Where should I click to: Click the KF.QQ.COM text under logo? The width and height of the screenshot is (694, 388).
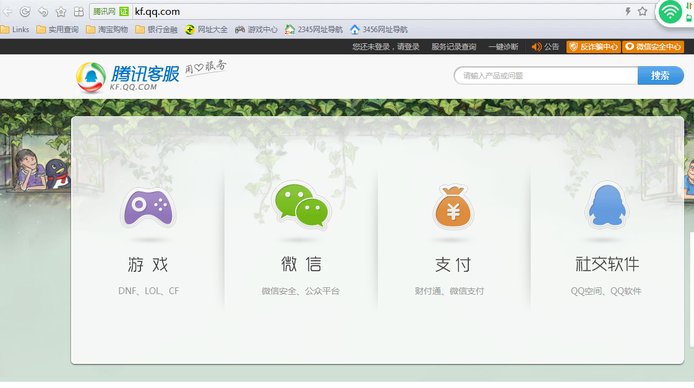pos(133,87)
